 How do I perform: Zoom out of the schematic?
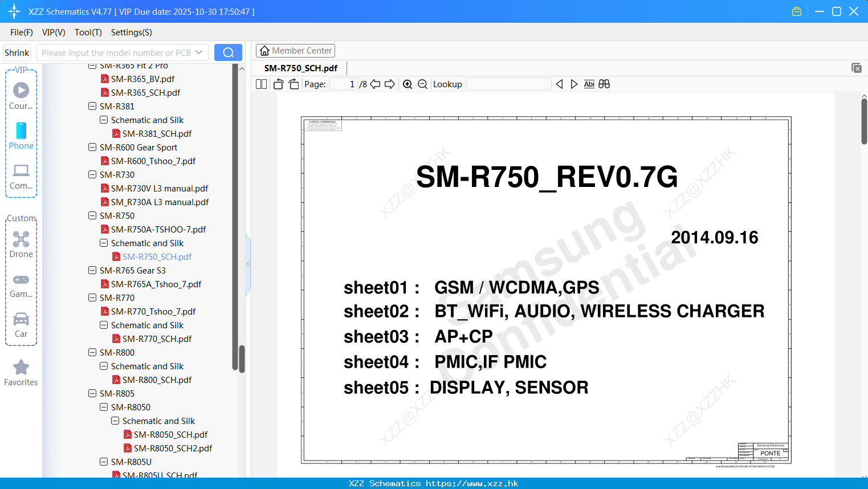click(422, 84)
